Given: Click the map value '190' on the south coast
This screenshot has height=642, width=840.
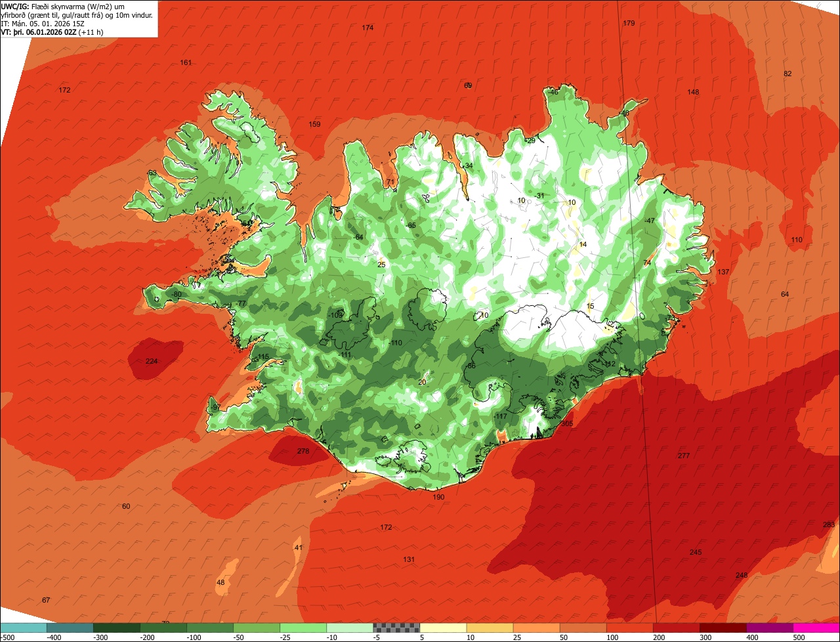Looking at the screenshot, I should 438,497.
